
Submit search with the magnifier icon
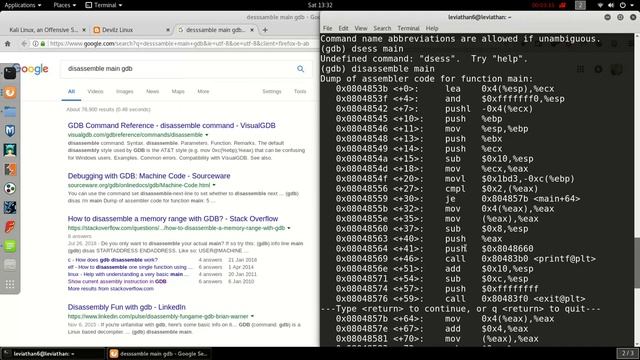click(x=300, y=69)
